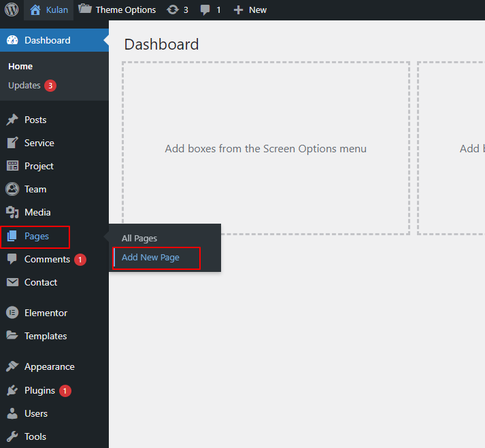
Task: Open the Comments sidebar menu
Action: pos(48,259)
